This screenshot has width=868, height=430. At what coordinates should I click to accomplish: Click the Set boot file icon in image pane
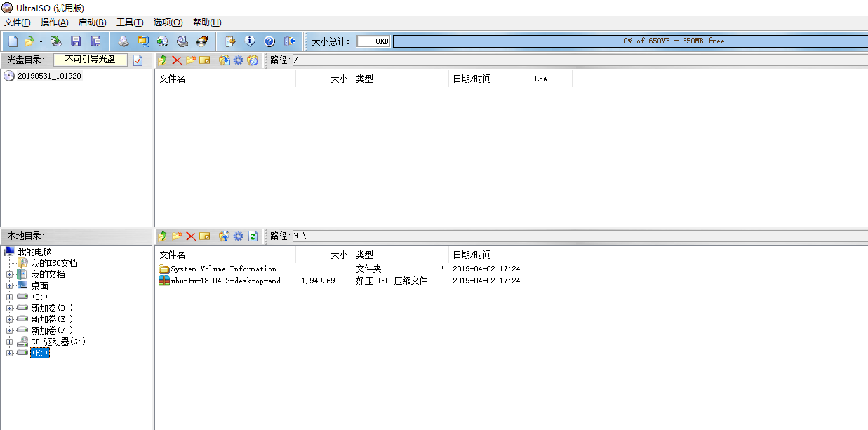tap(253, 60)
